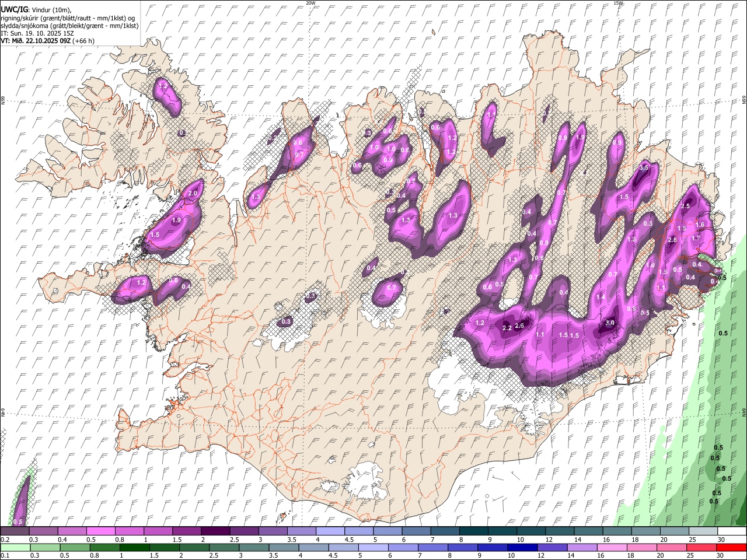747x560 pixels.
Task: Select lower-row bright red swatch after 30
Action: point(731,548)
